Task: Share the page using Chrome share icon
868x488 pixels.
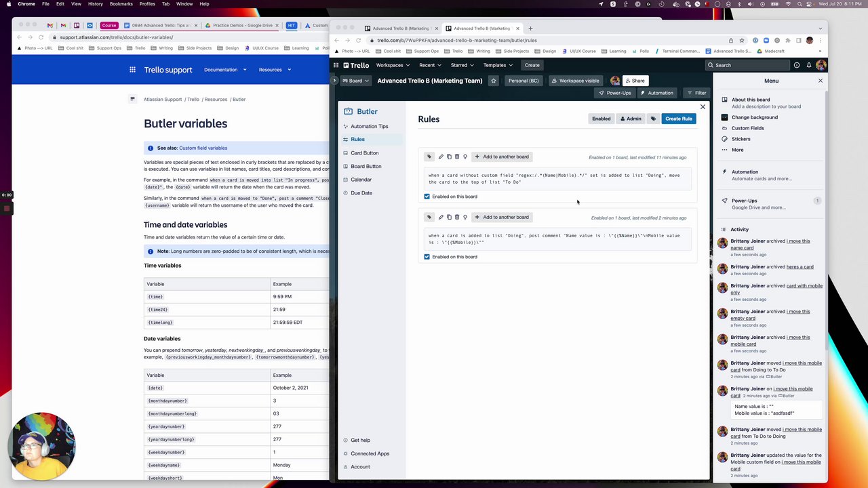Action: [730, 40]
